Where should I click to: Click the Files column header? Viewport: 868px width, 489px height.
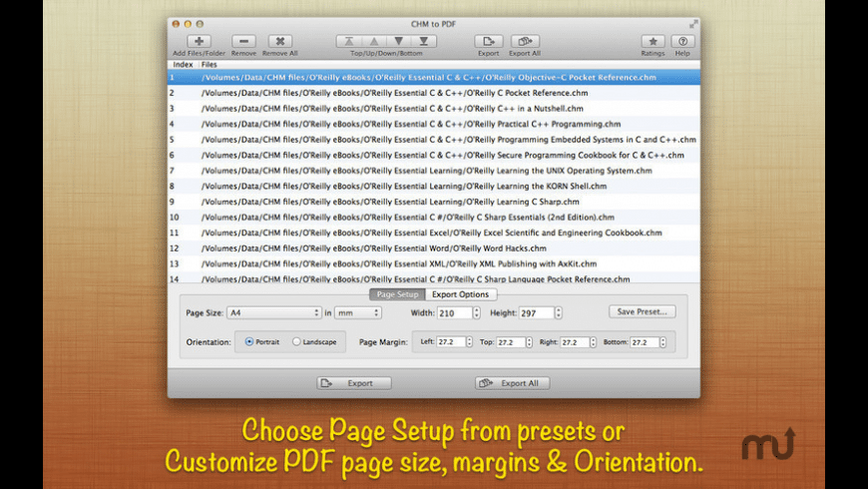(210, 64)
